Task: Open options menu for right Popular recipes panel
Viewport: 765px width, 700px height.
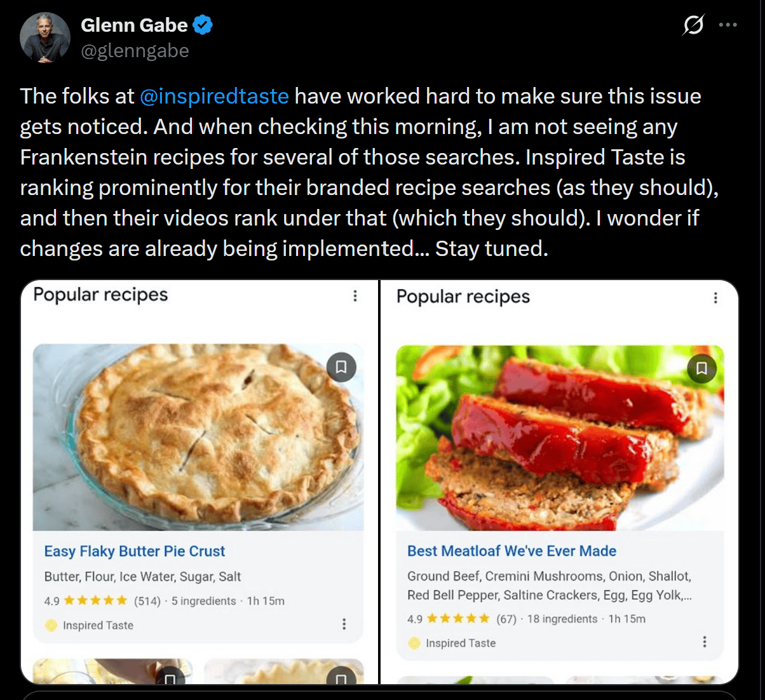Action: coord(715,298)
